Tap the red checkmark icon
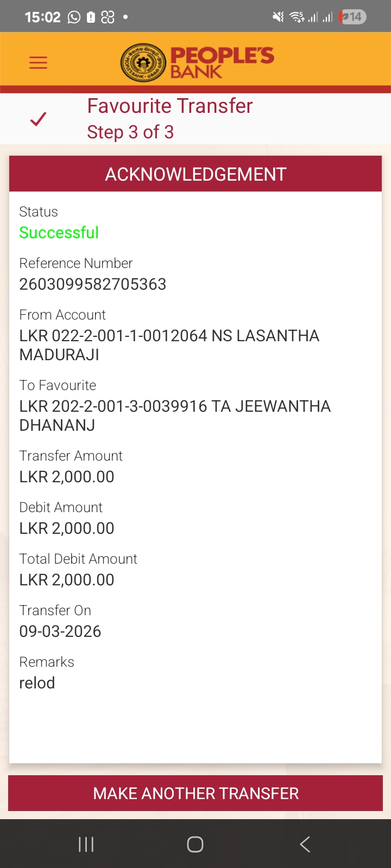This screenshot has height=868, width=391. point(38,119)
